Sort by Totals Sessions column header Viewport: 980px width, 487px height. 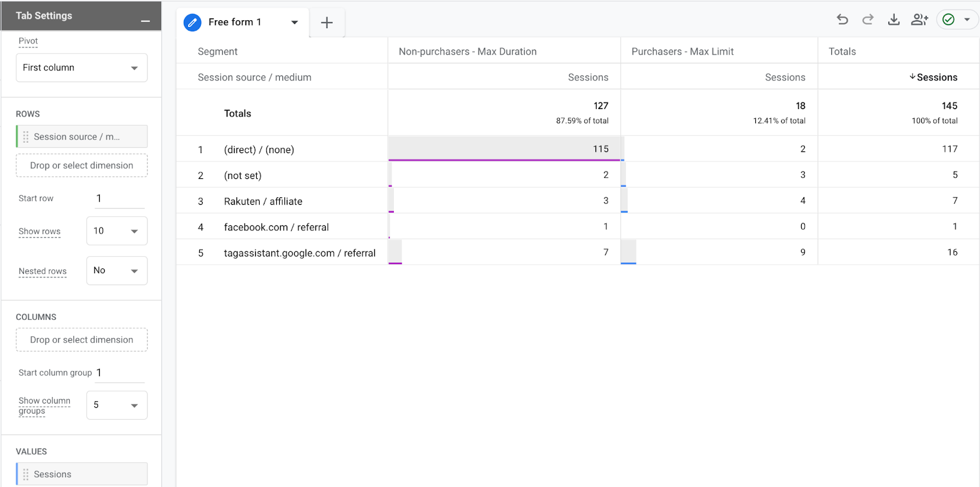(937, 77)
